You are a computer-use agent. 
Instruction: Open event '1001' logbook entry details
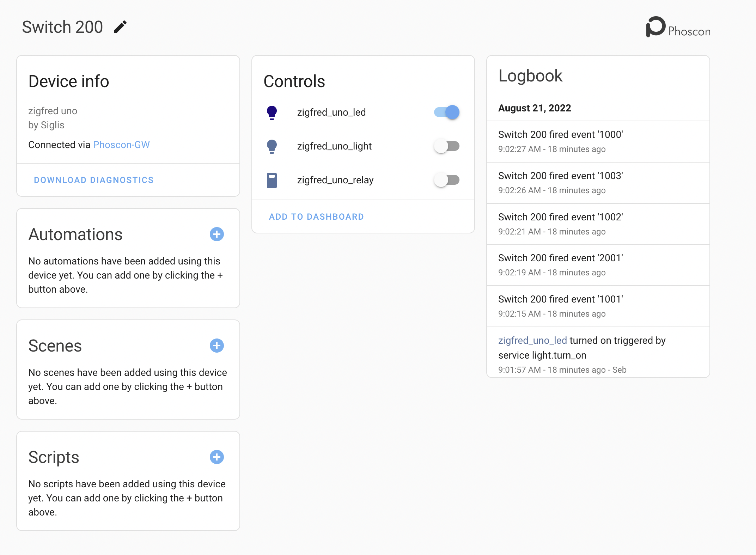coord(561,306)
